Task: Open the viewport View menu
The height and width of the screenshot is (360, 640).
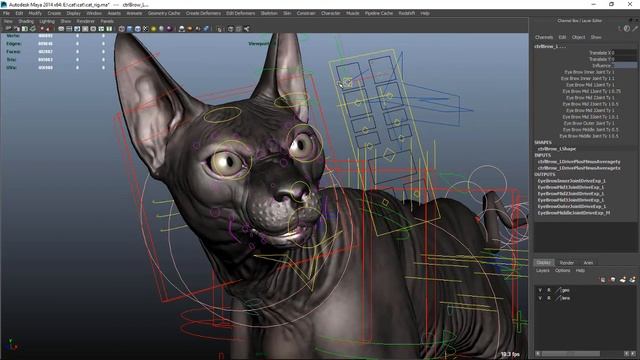Action: click(x=8, y=21)
